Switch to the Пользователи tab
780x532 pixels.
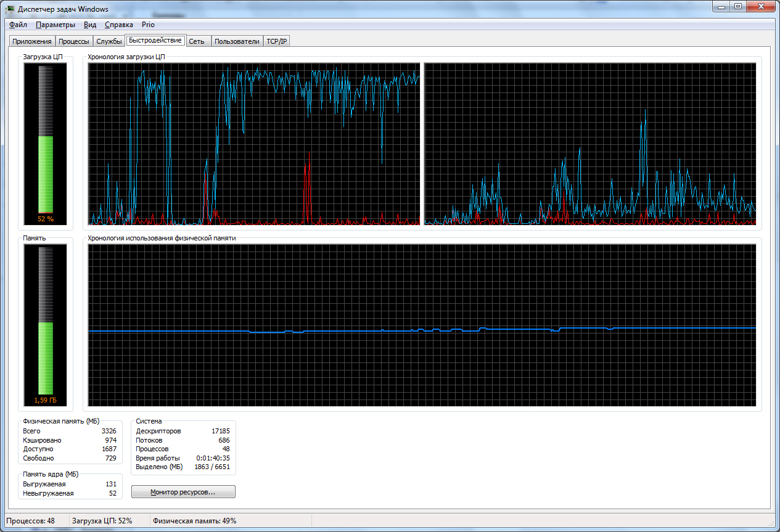(237, 41)
